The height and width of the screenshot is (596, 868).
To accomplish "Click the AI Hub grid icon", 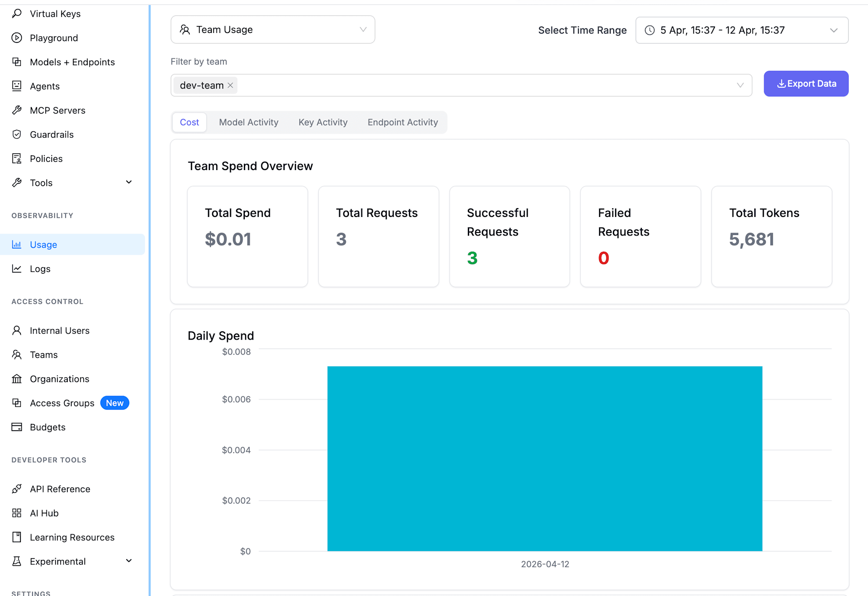I will [17, 513].
